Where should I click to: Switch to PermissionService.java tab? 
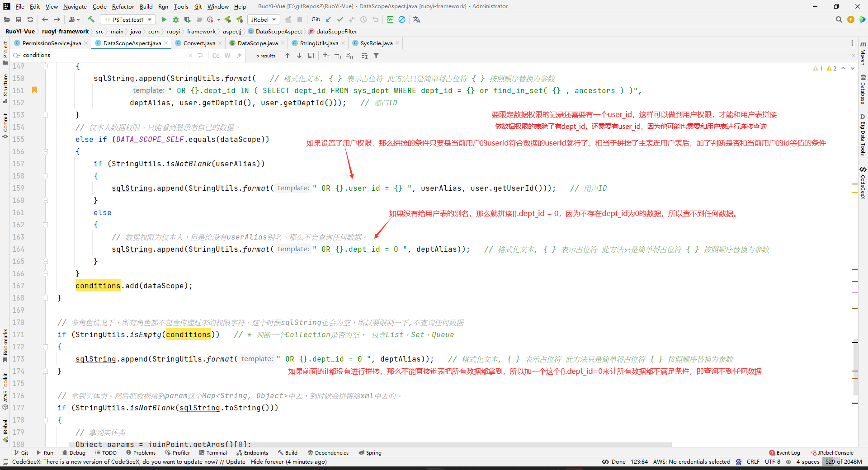[52, 43]
